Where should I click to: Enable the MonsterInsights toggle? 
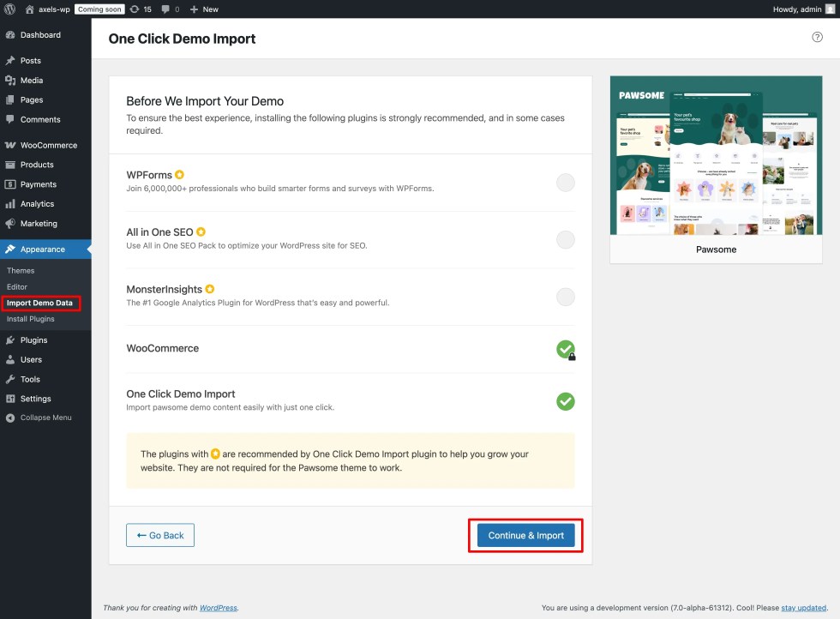565,297
